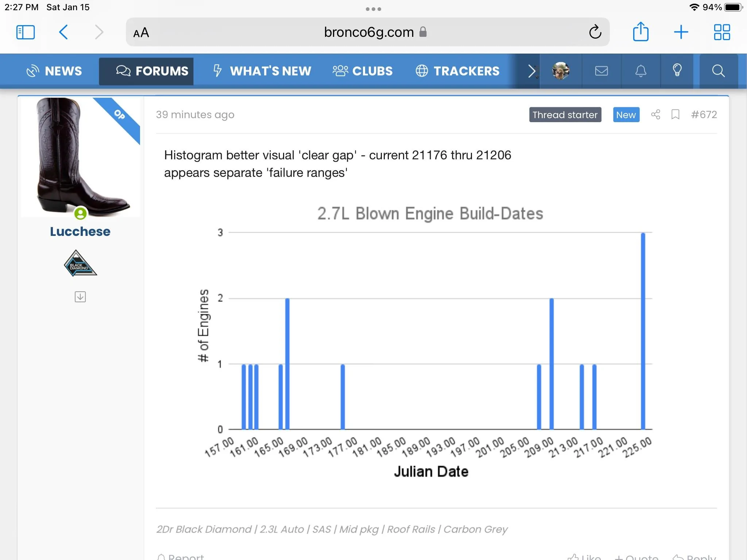Tap the bronco6g.com address bar
This screenshot has height=560, width=747.
pyautogui.click(x=368, y=32)
